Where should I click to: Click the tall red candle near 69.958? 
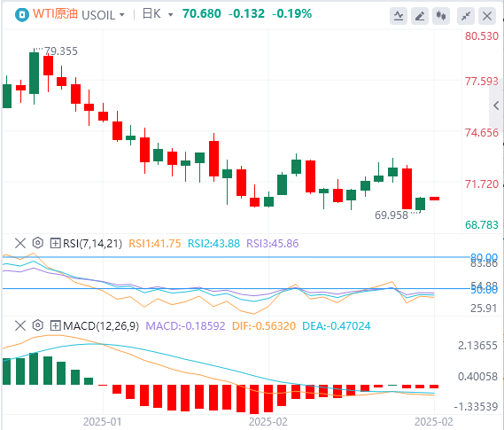pos(407,189)
